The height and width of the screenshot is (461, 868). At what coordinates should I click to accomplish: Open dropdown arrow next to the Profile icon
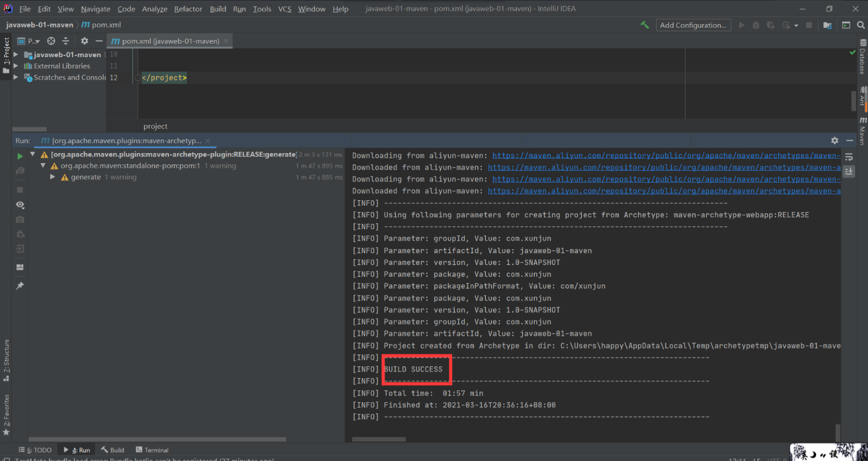coord(796,25)
